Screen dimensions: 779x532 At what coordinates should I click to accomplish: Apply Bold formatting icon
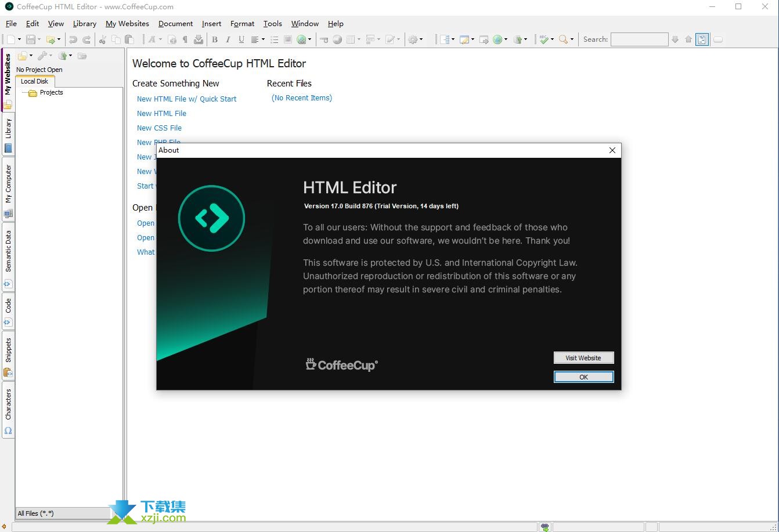tap(215, 39)
